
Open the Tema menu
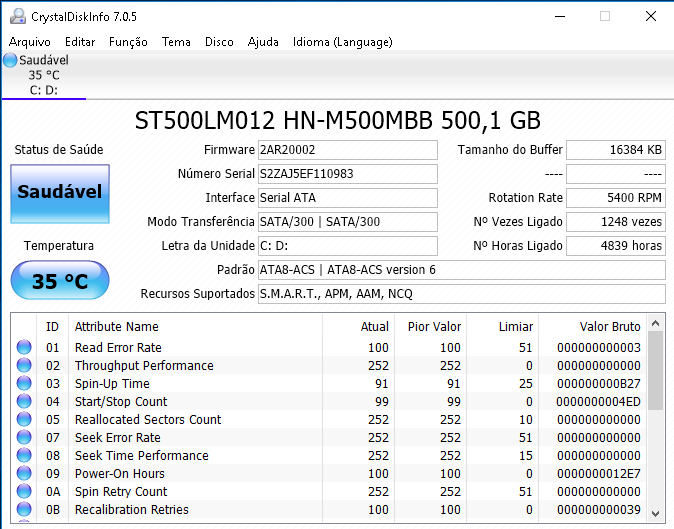tap(176, 42)
